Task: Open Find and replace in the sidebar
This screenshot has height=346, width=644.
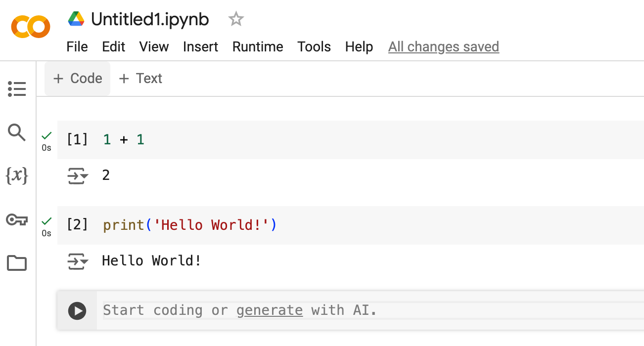Action: pos(17,132)
